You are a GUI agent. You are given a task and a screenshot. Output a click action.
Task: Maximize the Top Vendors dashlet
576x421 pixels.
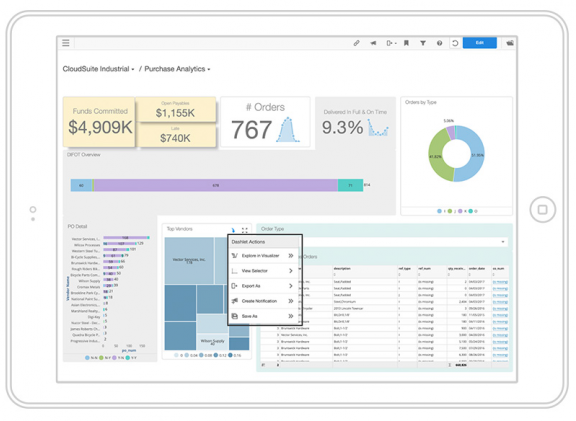point(245,230)
